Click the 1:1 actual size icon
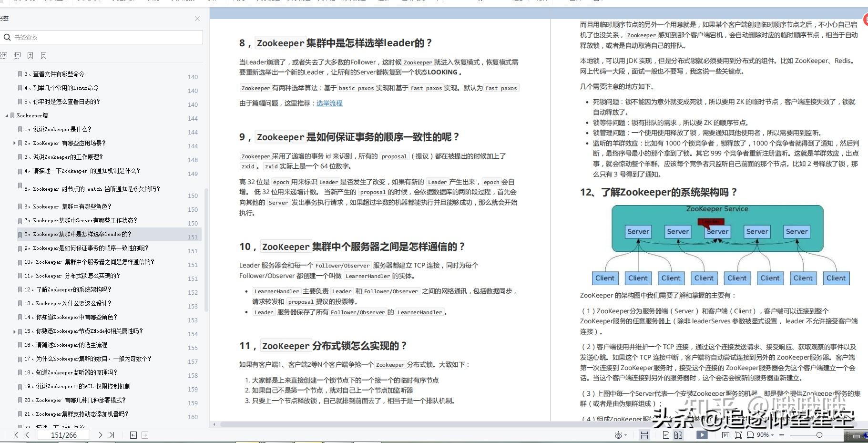 click(726, 435)
